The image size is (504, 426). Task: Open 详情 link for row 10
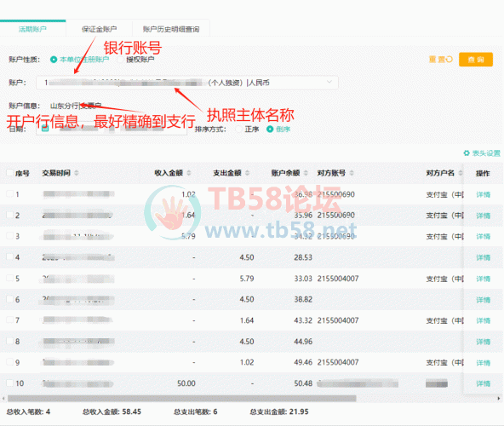click(x=483, y=383)
